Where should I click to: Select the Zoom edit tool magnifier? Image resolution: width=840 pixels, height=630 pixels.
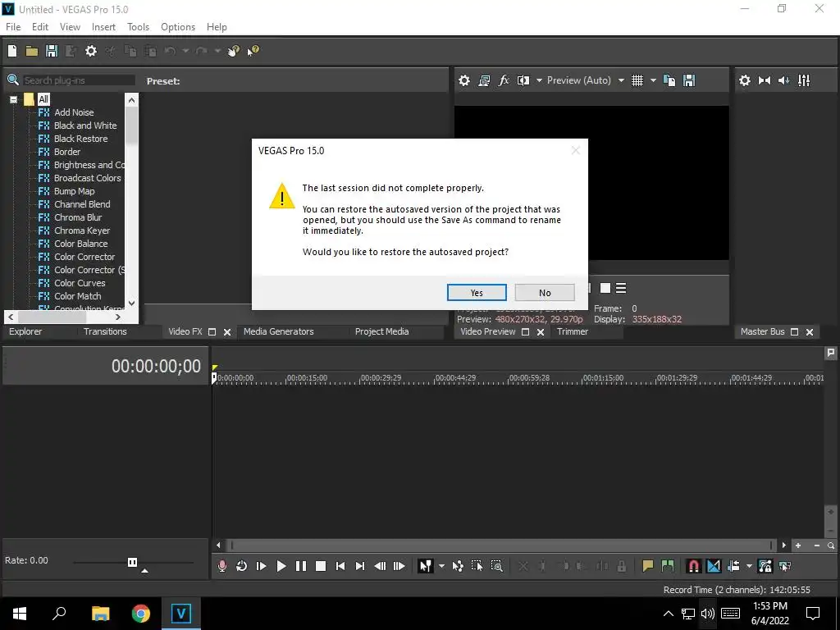click(496, 566)
